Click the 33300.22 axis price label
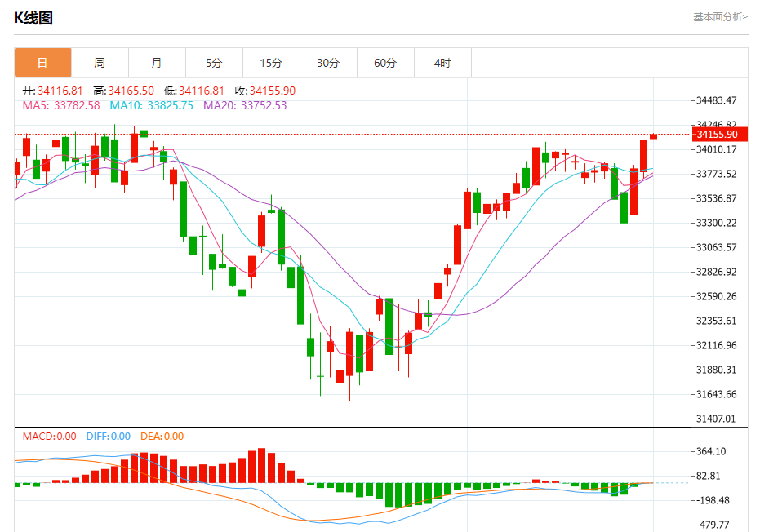The image size is (760, 532). point(717,223)
